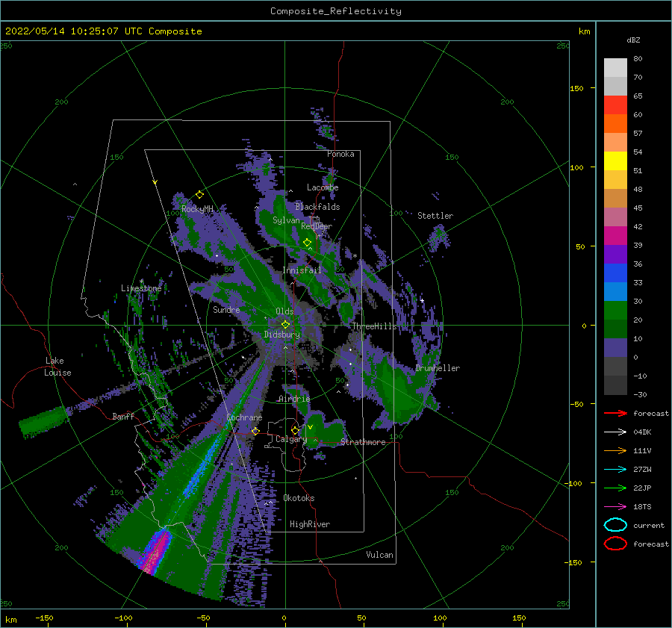Click the Airdrie town label

point(294,399)
